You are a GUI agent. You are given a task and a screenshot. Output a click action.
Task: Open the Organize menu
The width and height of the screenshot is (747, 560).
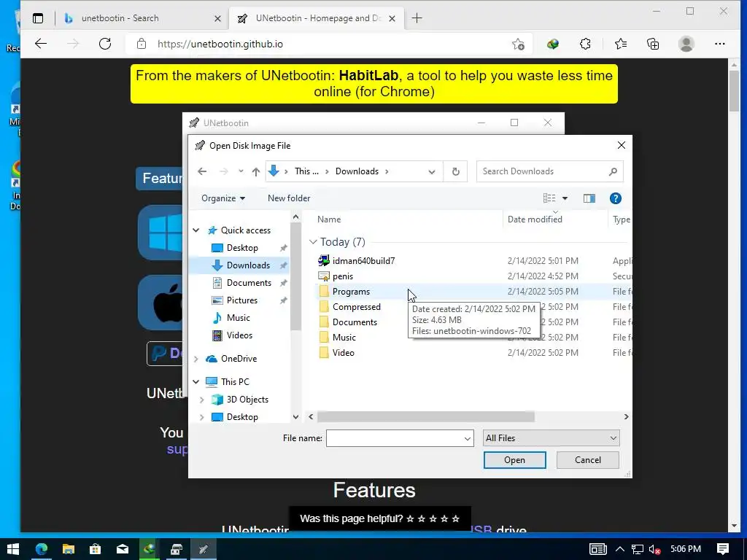tap(223, 198)
